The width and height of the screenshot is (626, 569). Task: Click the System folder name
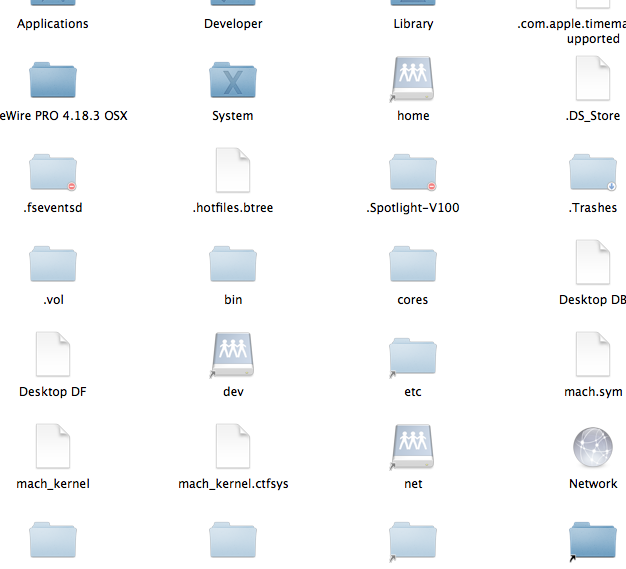click(x=233, y=116)
